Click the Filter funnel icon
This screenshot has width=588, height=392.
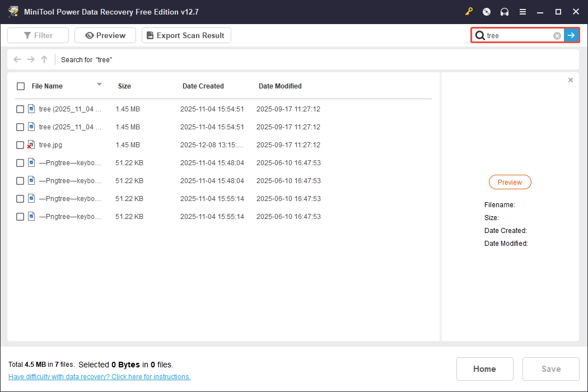click(x=27, y=35)
